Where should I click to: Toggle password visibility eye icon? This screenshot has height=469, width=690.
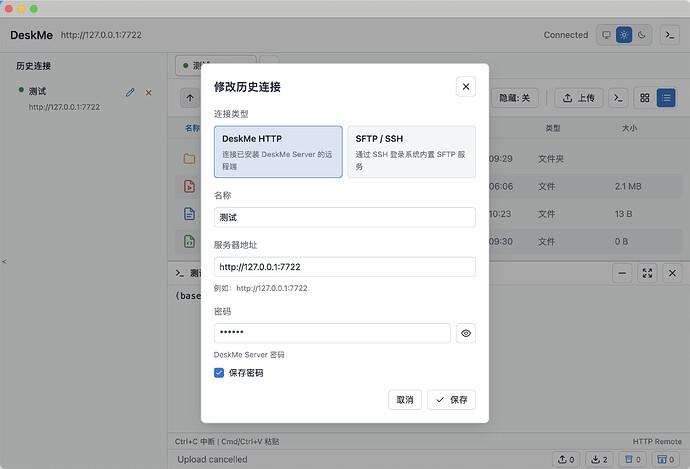coord(466,333)
